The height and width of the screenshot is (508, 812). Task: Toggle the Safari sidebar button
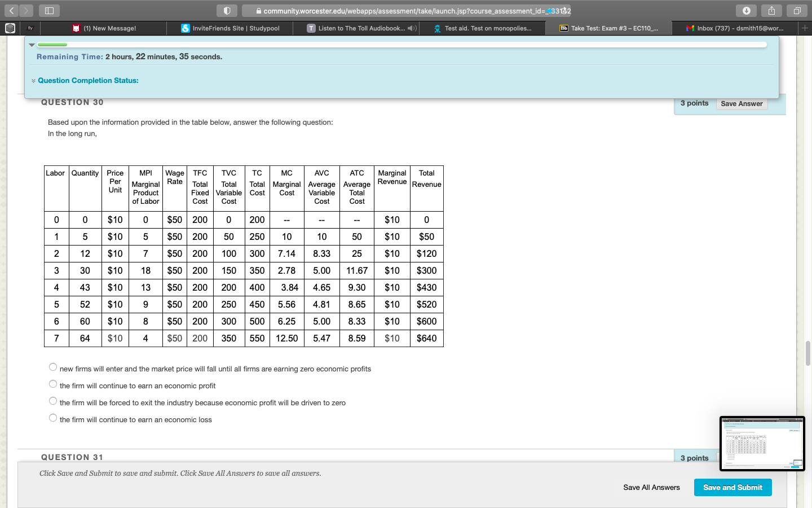click(x=49, y=11)
